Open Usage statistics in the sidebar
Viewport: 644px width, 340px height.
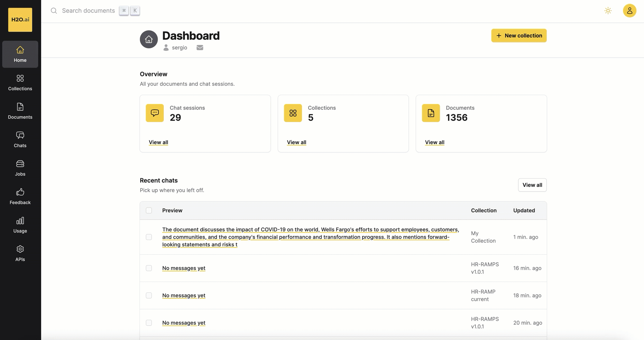point(20,225)
